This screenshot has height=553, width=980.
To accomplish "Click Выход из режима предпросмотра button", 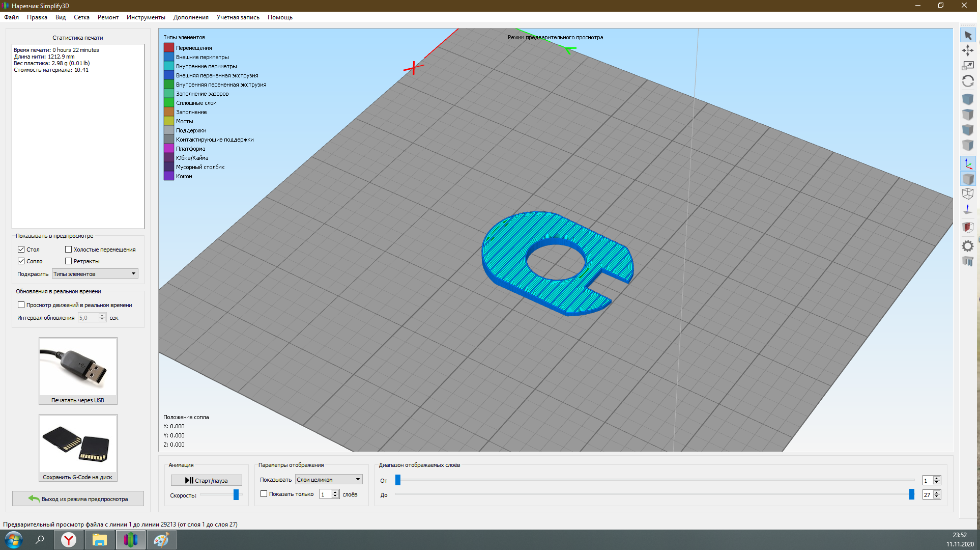I will (x=78, y=499).
